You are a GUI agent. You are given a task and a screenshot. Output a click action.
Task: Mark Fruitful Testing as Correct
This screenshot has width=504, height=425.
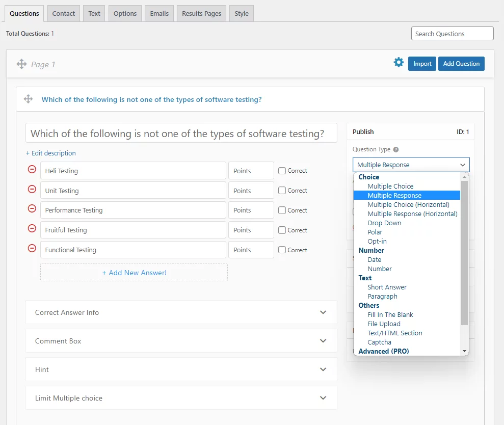282,230
